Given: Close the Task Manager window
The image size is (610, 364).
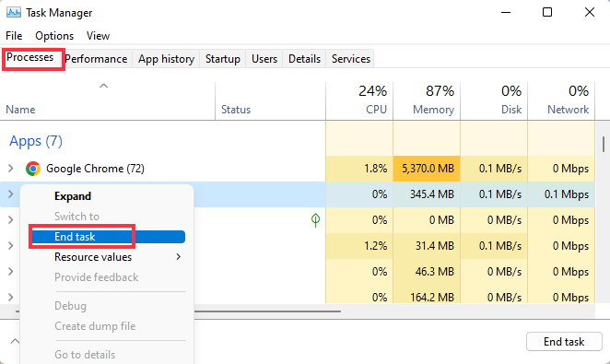Looking at the screenshot, I should click(590, 13).
